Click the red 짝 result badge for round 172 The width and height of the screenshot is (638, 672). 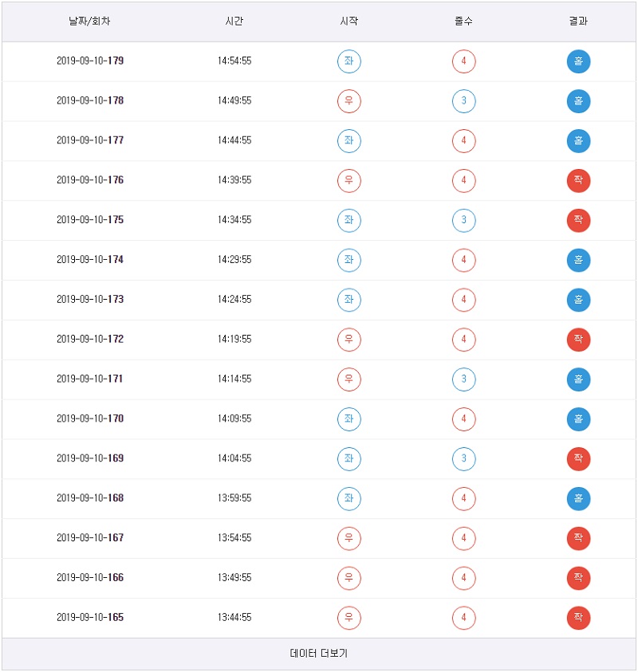578,340
